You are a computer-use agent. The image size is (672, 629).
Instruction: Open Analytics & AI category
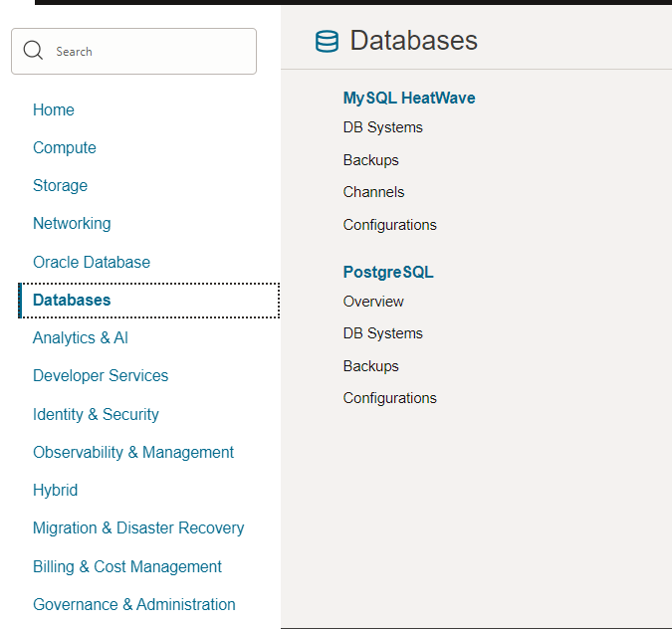(x=81, y=337)
